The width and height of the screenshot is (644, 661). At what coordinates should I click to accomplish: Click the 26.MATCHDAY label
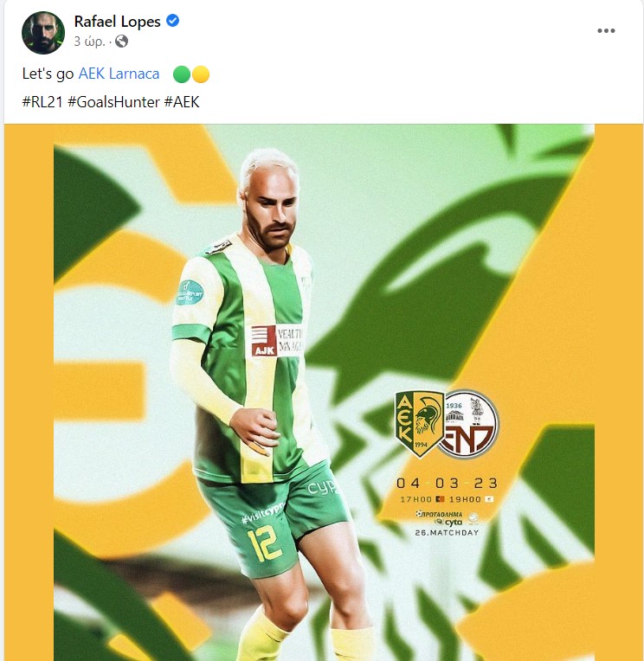pyautogui.click(x=447, y=533)
